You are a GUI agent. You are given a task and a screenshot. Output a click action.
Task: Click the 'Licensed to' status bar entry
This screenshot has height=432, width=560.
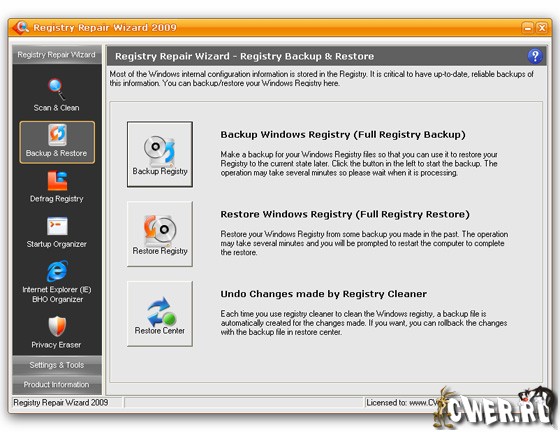(x=402, y=402)
